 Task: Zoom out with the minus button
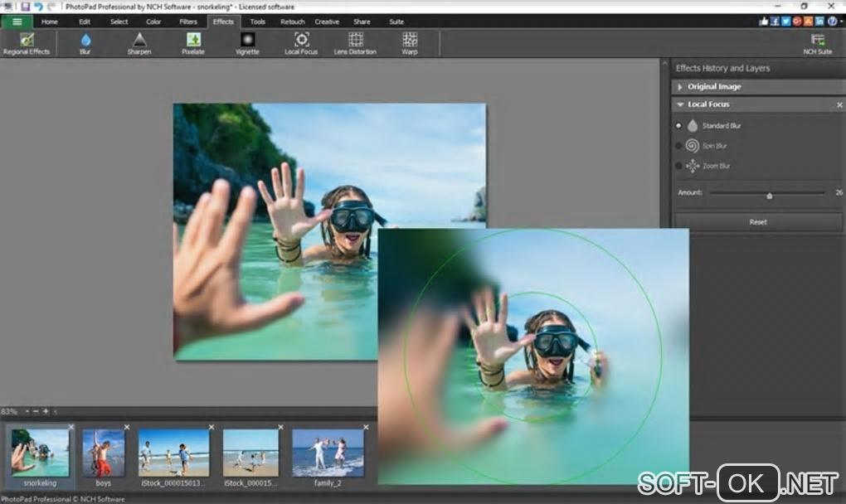(36, 411)
